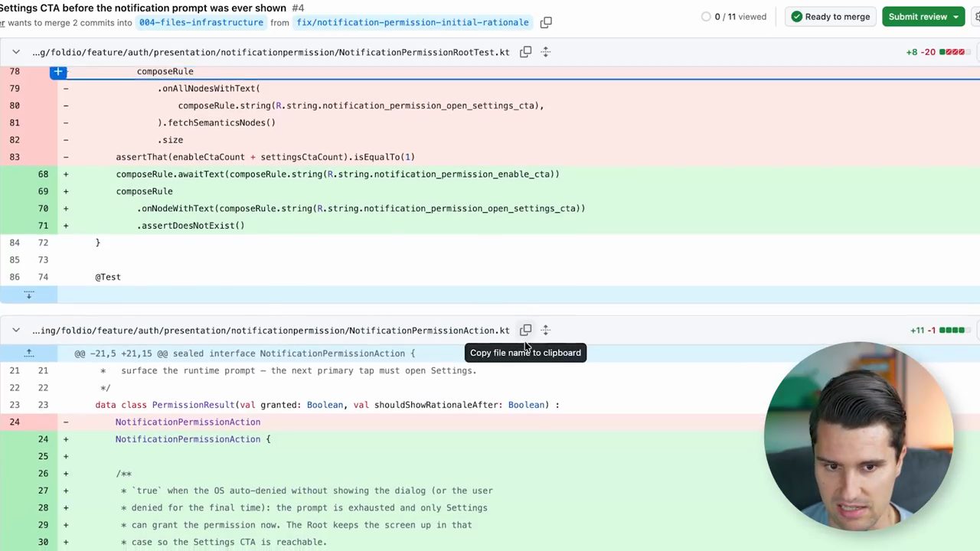
Task: Select removed line number 83
Action: (15, 157)
